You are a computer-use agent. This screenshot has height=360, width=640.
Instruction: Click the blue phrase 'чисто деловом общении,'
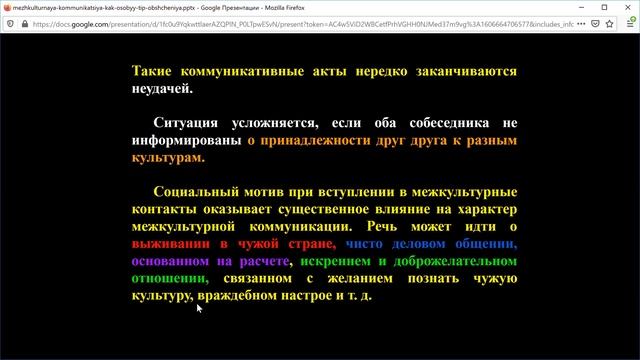point(431,244)
